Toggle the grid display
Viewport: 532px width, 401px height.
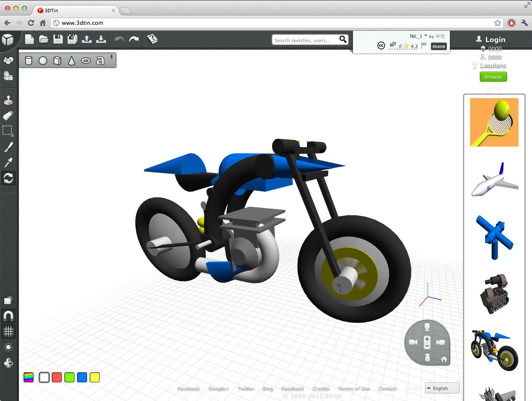pos(8,331)
